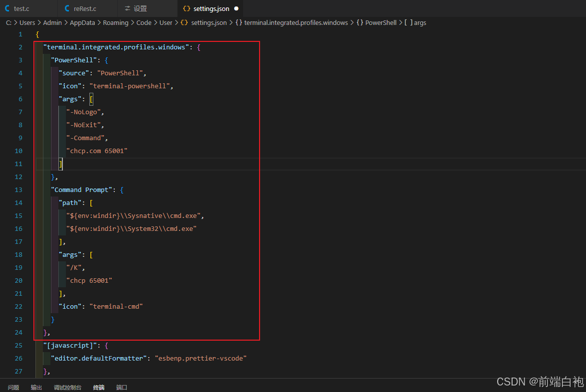This screenshot has width=586, height=392.
Task: Open the 终端 terminal panel tab
Action: (x=99, y=388)
